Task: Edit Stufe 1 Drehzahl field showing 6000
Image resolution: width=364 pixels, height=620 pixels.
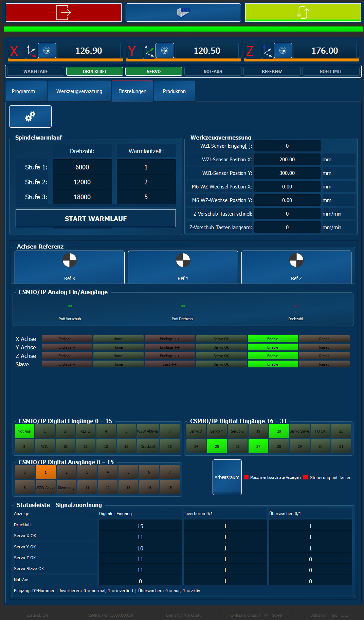Action: coord(82,167)
